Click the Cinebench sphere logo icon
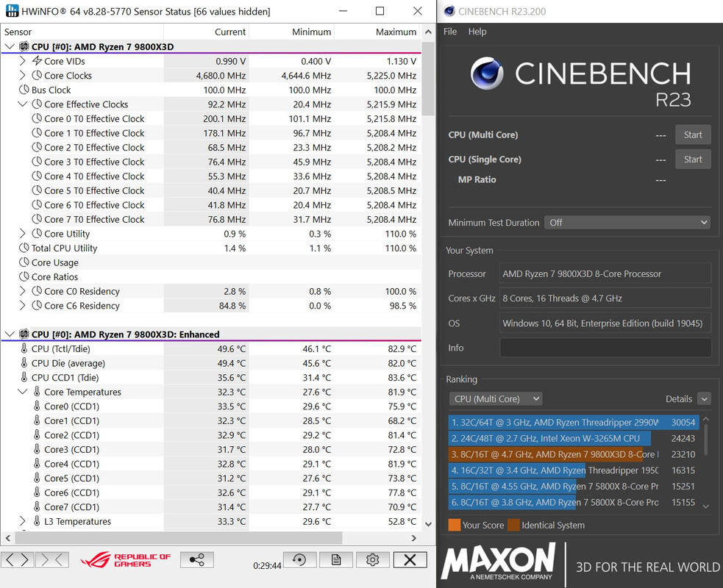Image resolution: width=723 pixels, height=588 pixels. click(x=486, y=73)
